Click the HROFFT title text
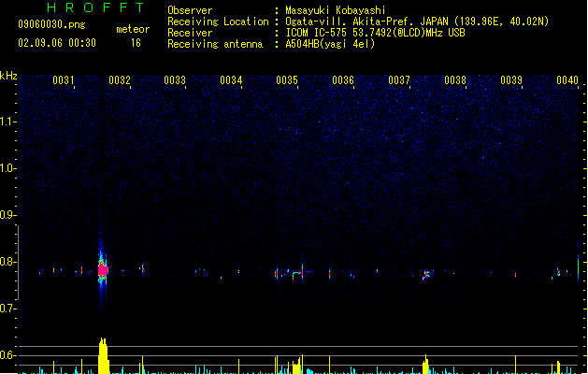The image size is (588, 374). [95, 7]
